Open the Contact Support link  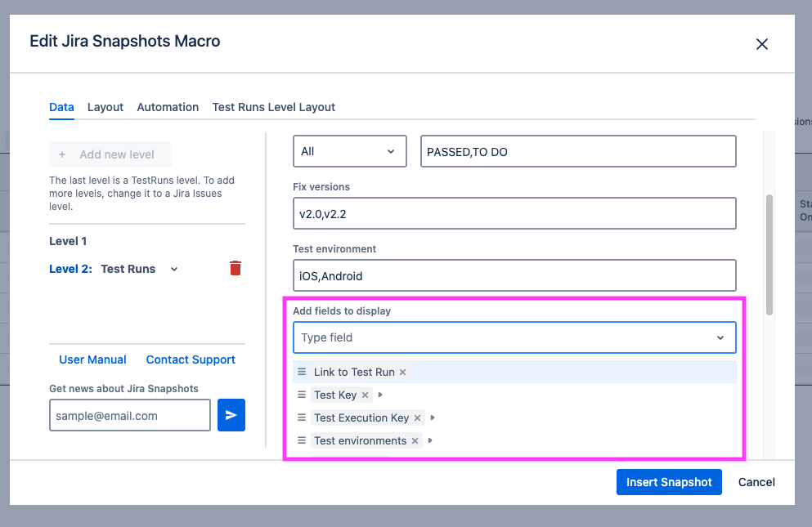(x=191, y=360)
